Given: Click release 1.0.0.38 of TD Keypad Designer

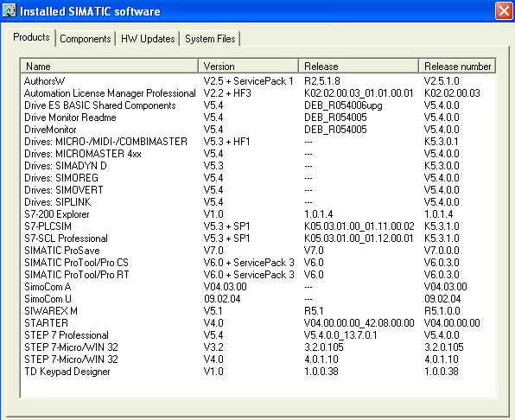Looking at the screenshot, I should (x=321, y=372).
